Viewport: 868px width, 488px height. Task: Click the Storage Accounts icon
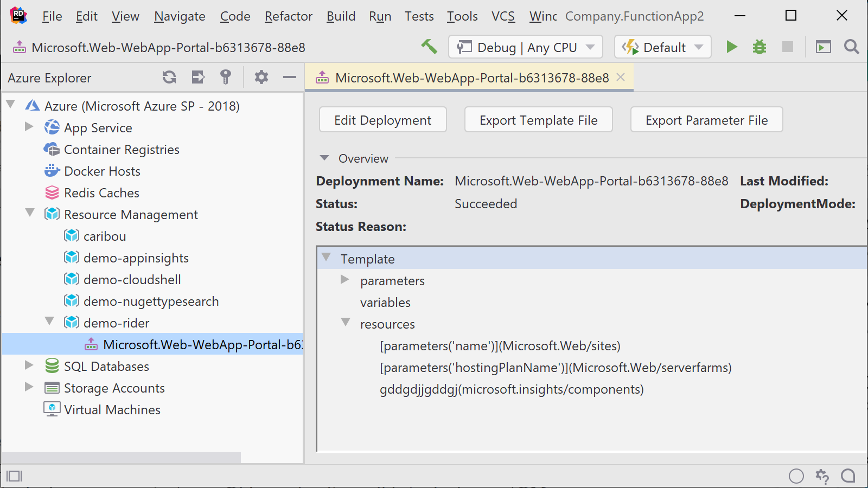(x=52, y=388)
